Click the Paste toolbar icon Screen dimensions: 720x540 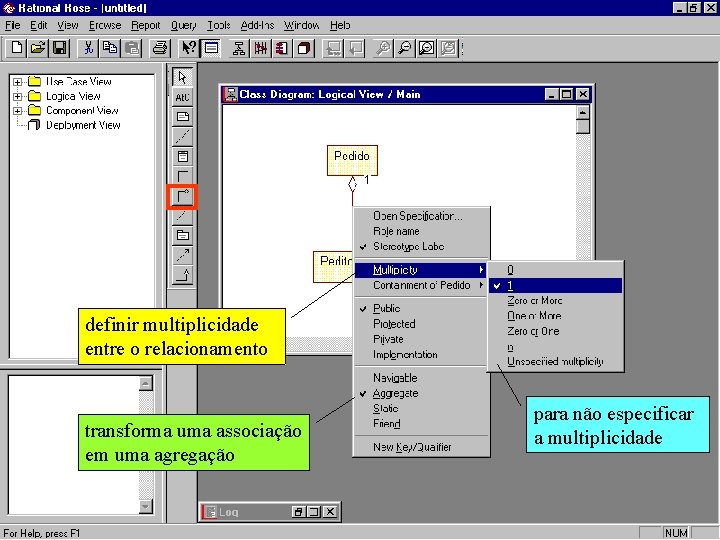pyautogui.click(x=132, y=48)
